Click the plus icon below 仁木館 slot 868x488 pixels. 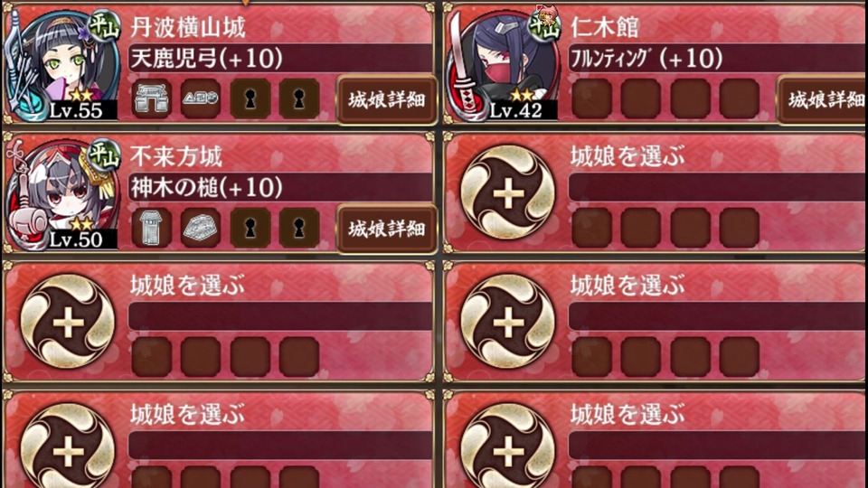(x=507, y=193)
